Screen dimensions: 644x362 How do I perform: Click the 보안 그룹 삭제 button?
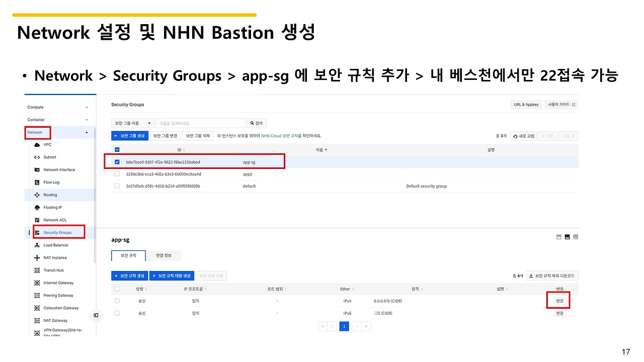coord(198,136)
